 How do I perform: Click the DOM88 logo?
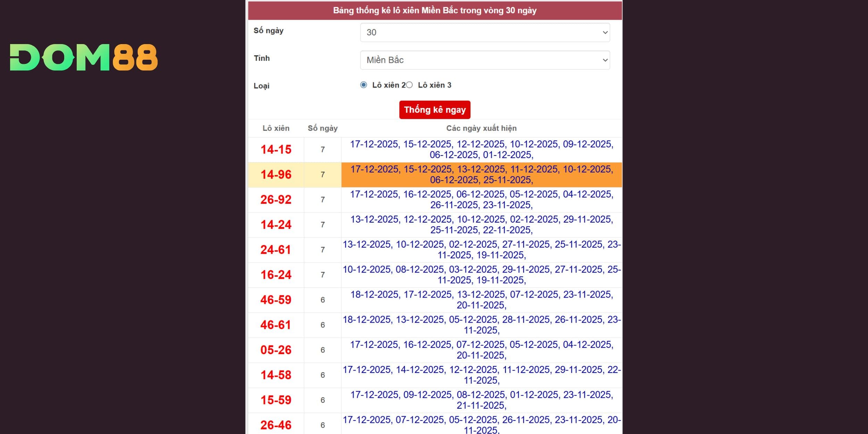tap(84, 57)
